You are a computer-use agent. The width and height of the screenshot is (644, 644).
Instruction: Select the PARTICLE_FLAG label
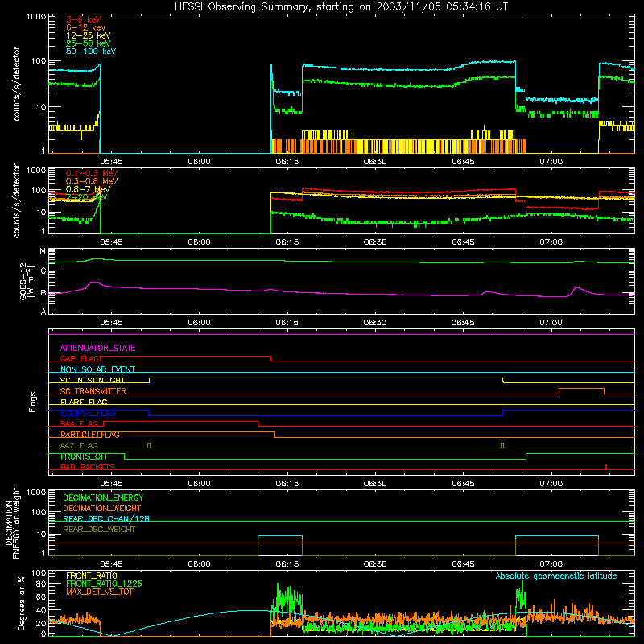pyautogui.click(x=90, y=435)
